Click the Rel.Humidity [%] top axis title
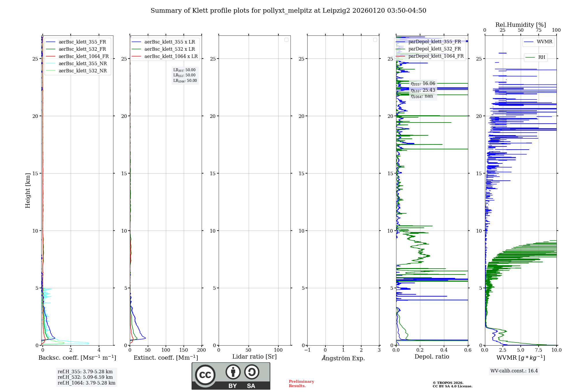The width and height of the screenshot is (577, 392). [520, 25]
